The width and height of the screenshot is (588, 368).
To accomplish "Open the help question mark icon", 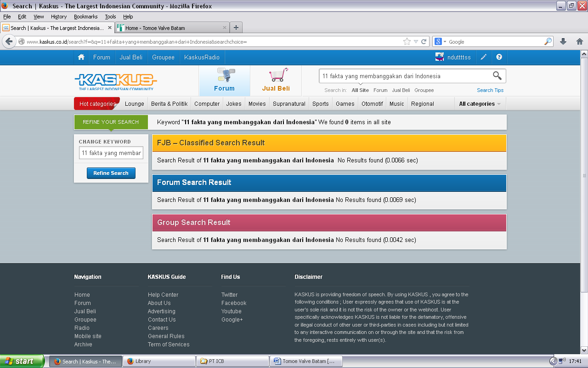I will coord(499,57).
